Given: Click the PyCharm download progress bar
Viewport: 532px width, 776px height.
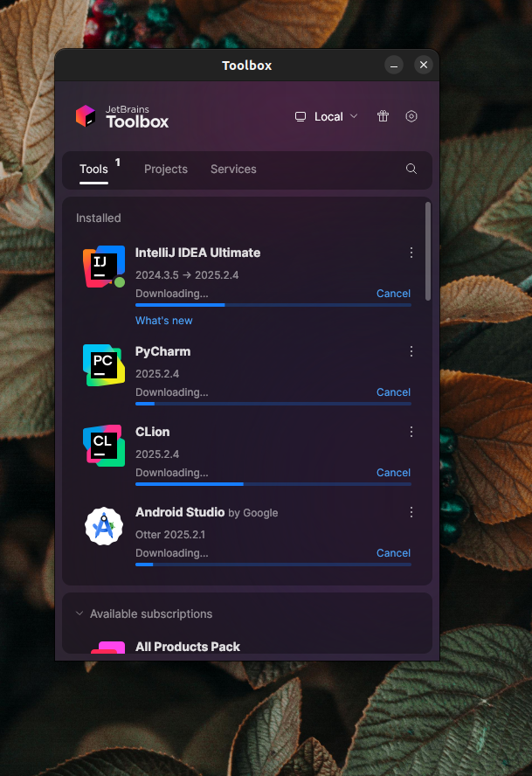Looking at the screenshot, I should tap(273, 404).
